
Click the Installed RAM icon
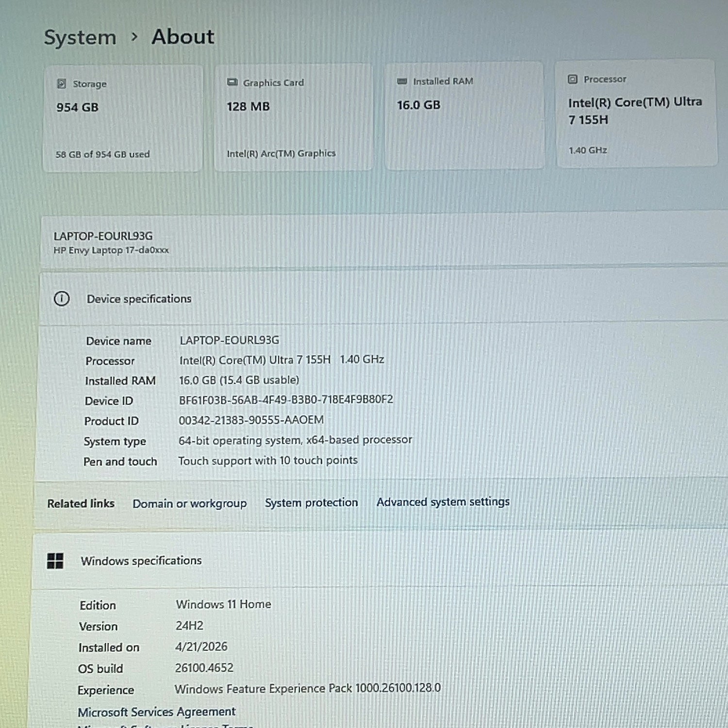[x=402, y=81]
